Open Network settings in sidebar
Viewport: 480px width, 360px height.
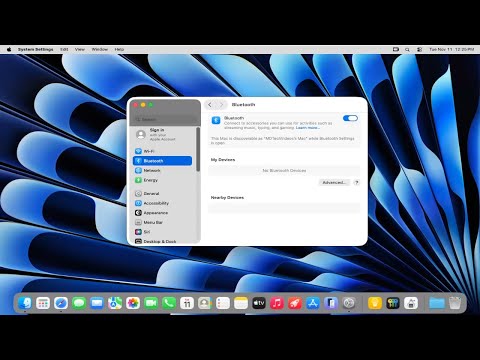pos(162,171)
